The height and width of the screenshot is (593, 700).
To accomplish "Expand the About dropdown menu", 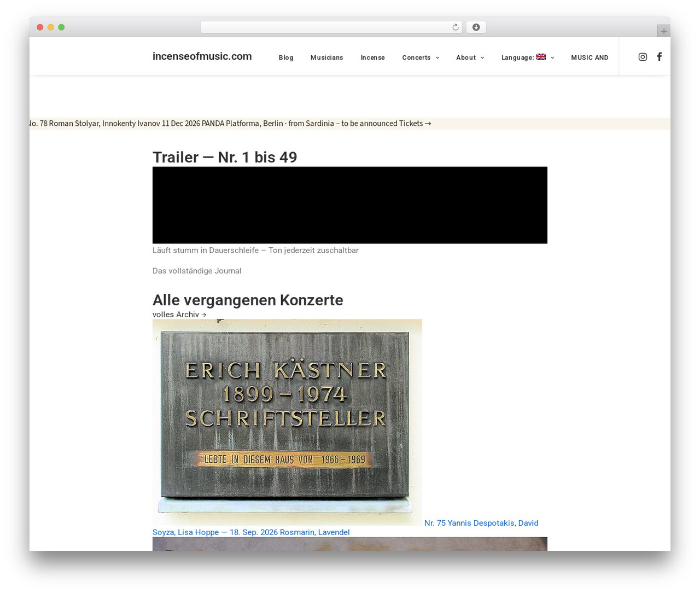I will (470, 57).
